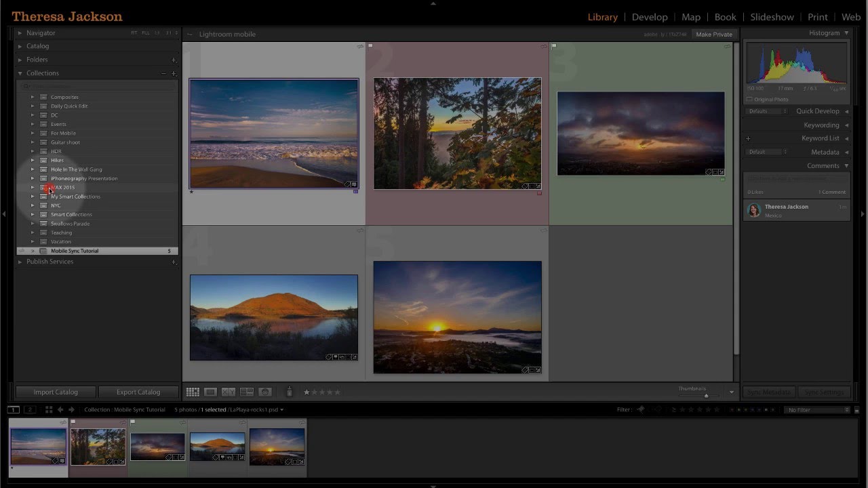
Task: Open the Web module
Action: click(x=851, y=17)
